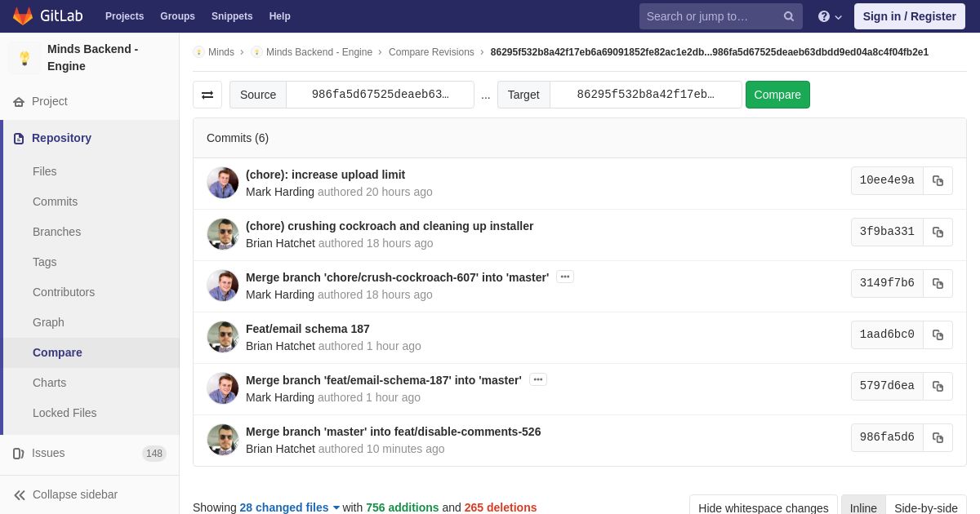Open Sign in / Register
This screenshot has width=980, height=514.
tap(909, 16)
